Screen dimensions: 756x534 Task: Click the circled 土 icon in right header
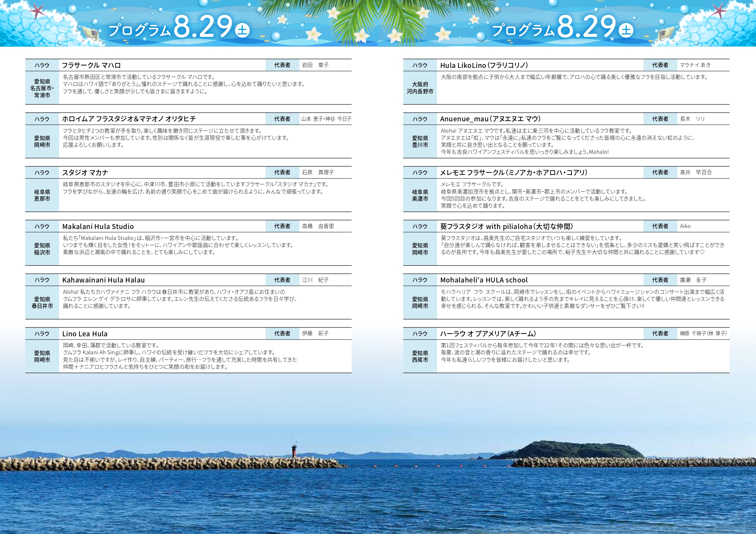pyautogui.click(x=626, y=30)
